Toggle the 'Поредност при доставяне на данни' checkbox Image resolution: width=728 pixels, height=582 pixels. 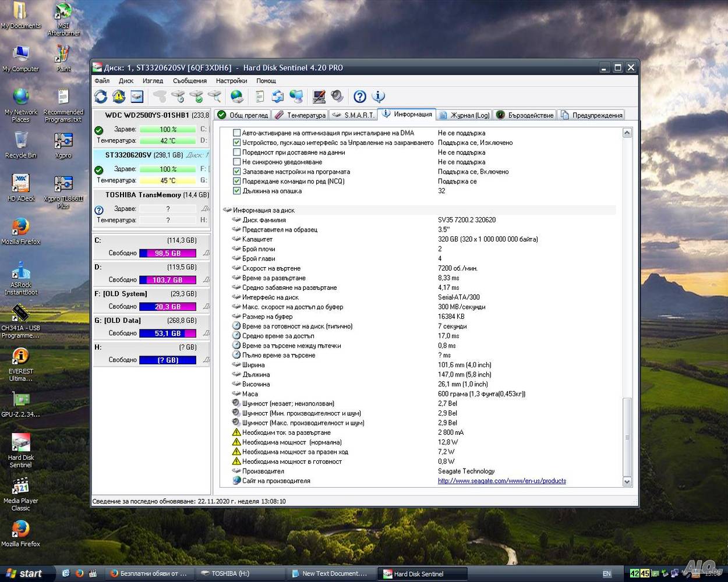pyautogui.click(x=237, y=152)
